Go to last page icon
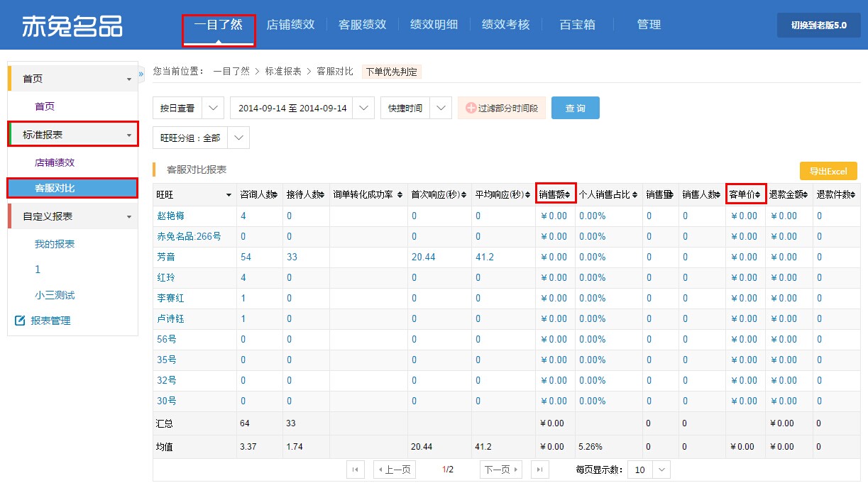The width and height of the screenshot is (868, 483). tap(540, 470)
